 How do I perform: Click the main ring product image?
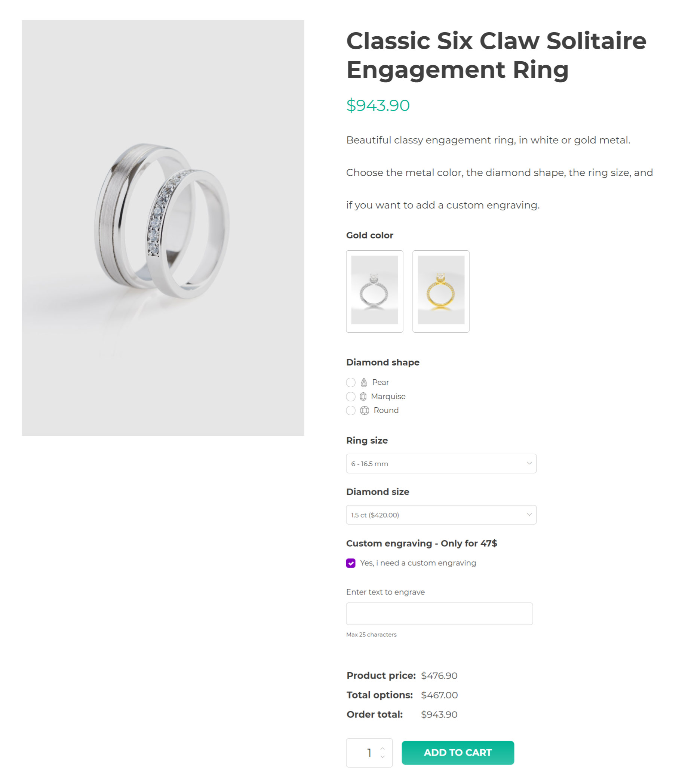(163, 228)
